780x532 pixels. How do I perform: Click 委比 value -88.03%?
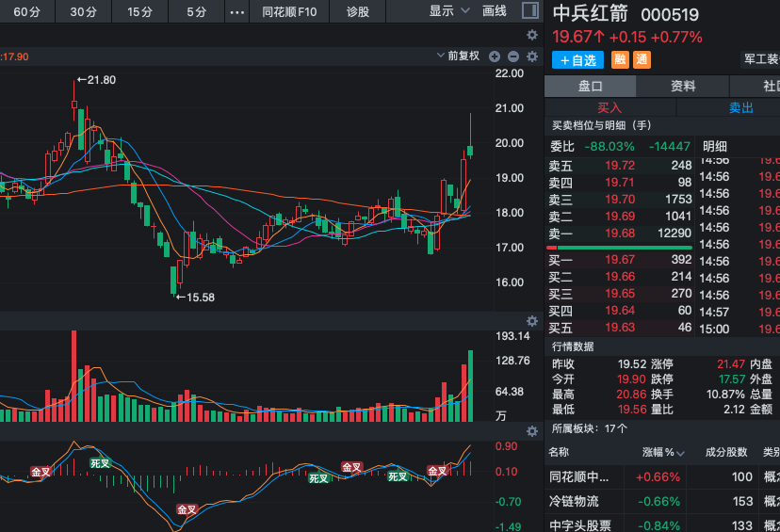pos(609,146)
